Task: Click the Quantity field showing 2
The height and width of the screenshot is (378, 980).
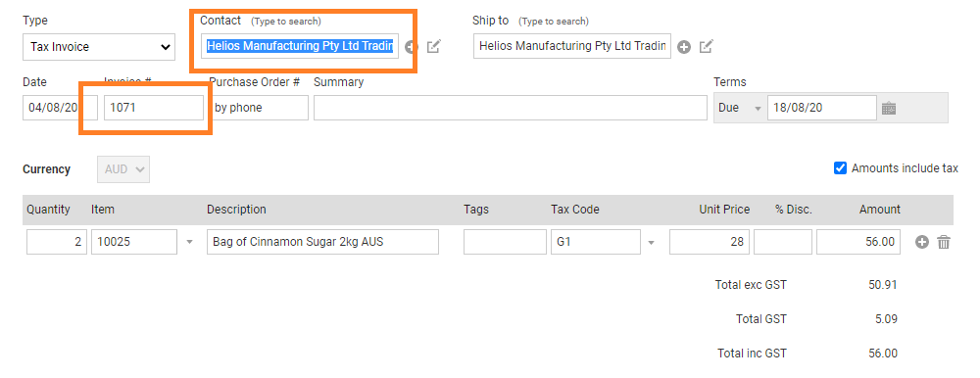Action: pos(57,242)
